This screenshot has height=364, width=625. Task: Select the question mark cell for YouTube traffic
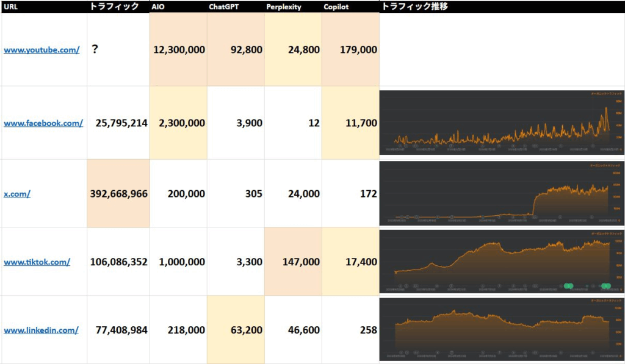point(95,49)
